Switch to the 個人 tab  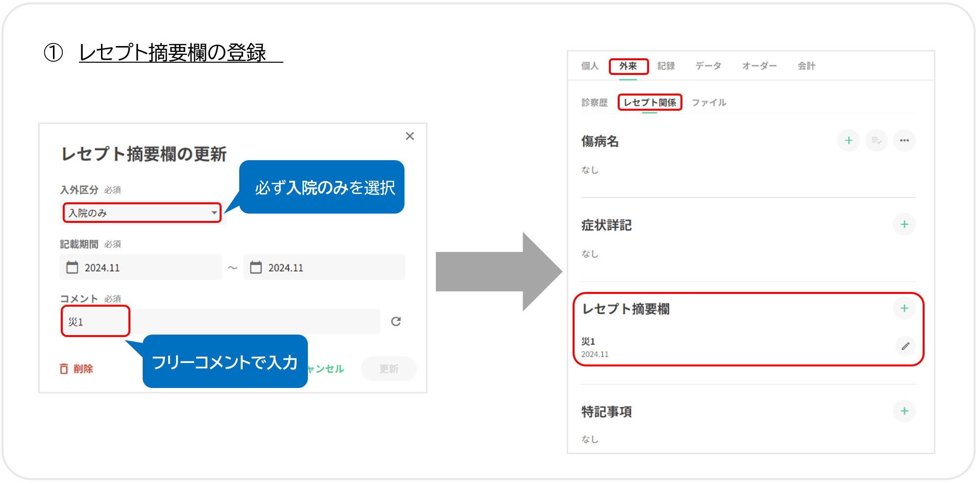tap(590, 66)
